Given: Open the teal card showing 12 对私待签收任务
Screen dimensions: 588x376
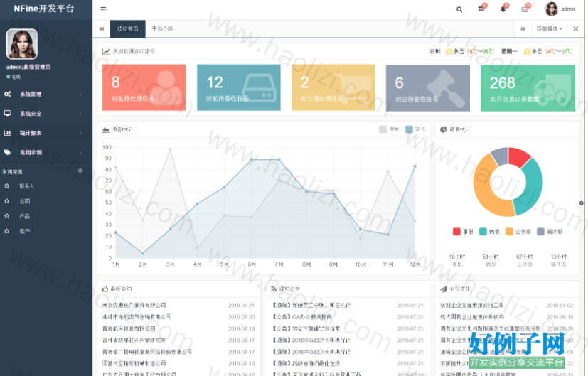Looking at the screenshot, I should tap(238, 87).
